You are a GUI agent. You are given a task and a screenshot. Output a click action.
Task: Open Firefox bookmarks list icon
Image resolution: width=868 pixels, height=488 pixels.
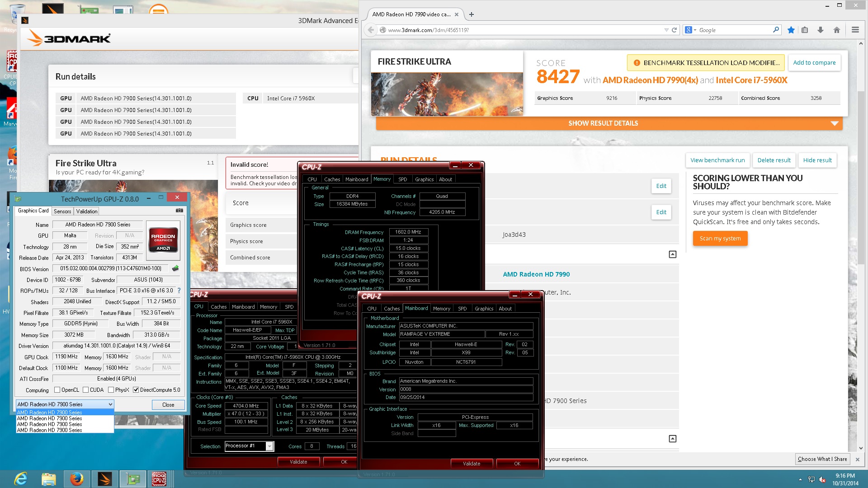point(805,30)
